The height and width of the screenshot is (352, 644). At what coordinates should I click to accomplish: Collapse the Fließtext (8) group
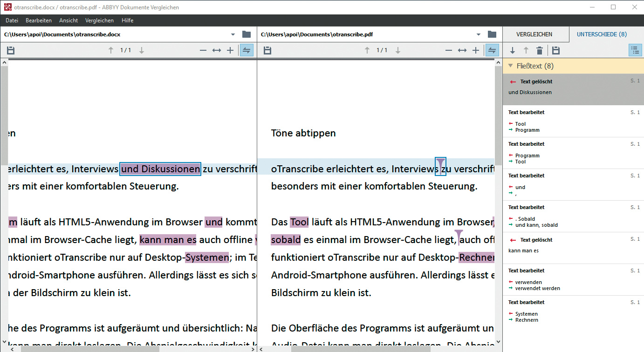tap(511, 66)
